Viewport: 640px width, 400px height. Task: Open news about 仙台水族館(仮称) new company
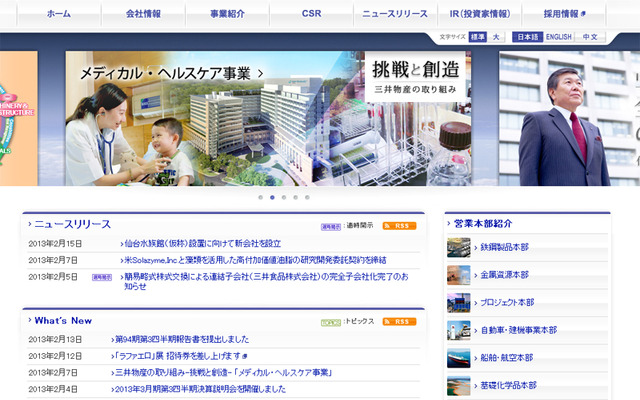tap(202, 244)
